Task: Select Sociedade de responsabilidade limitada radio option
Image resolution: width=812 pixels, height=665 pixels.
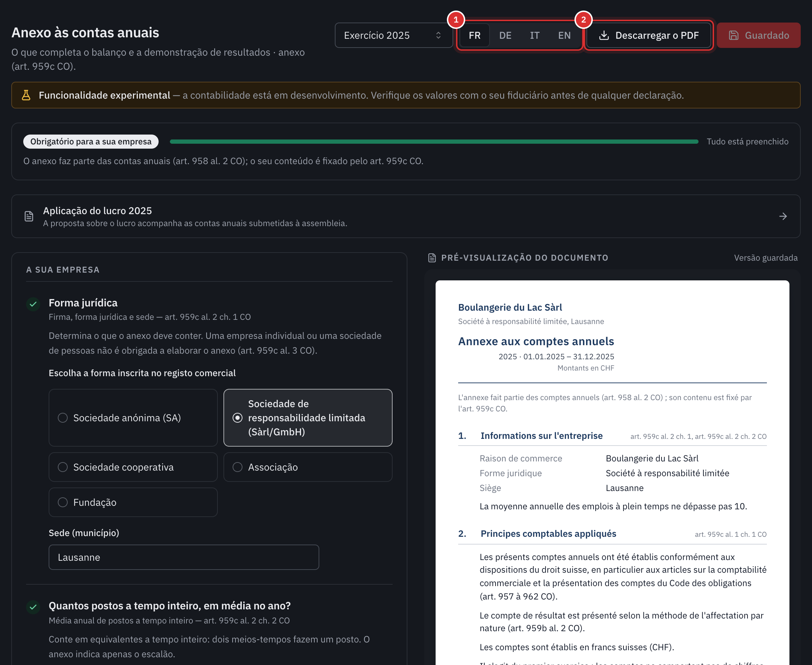Action: 308,417
